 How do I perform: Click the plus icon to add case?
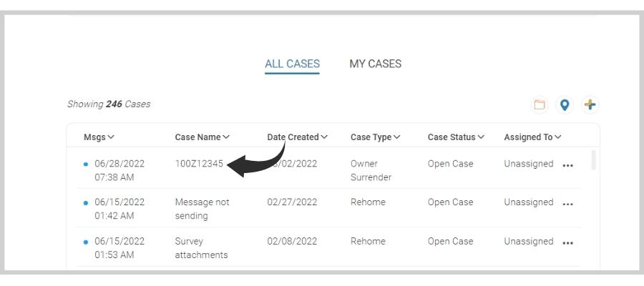(x=590, y=104)
